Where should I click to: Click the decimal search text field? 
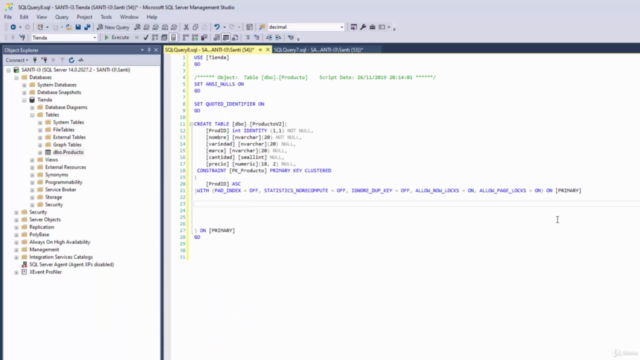[x=303, y=27]
